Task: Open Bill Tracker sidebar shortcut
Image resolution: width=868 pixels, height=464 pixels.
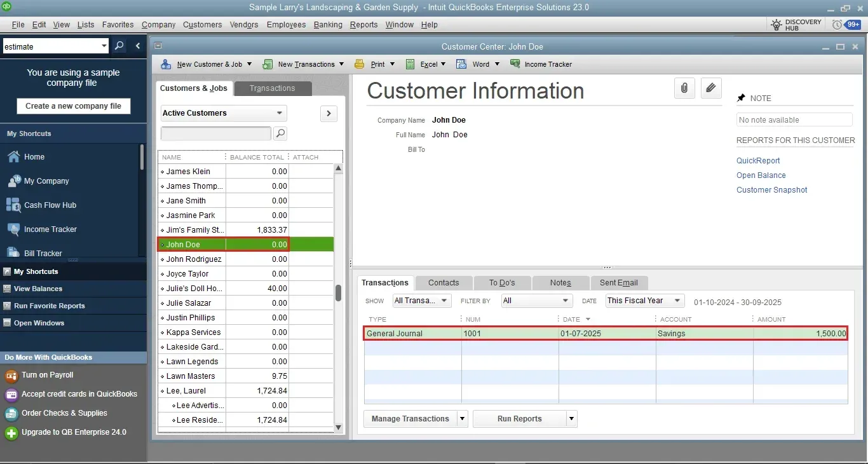Action: [x=34, y=252]
